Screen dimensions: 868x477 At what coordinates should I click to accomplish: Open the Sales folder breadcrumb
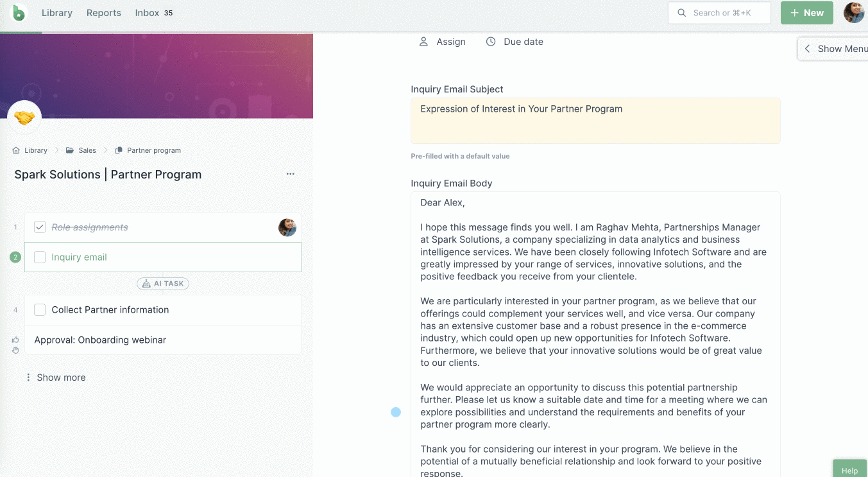tap(87, 150)
